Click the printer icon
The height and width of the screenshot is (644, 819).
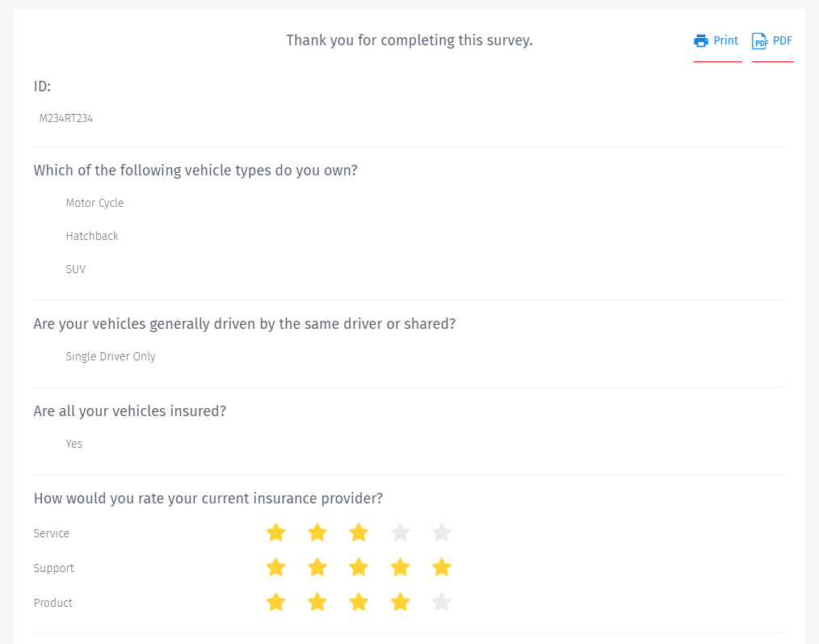[x=701, y=41]
